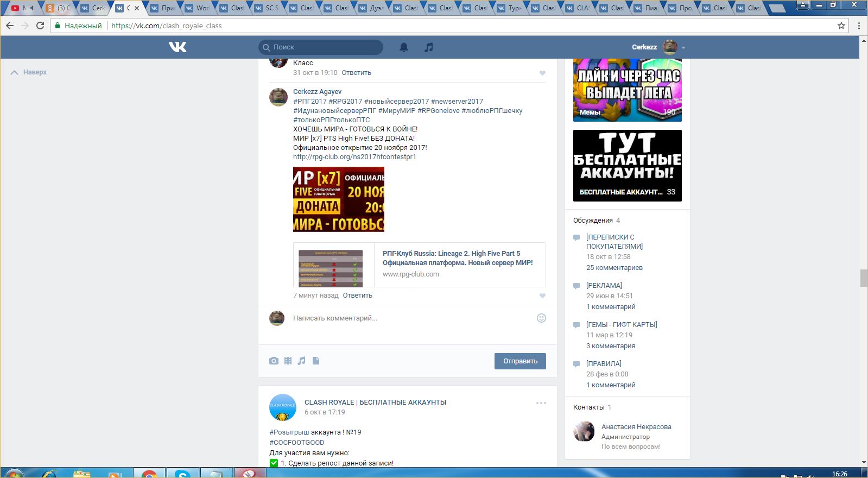
Task: Switch to the 'Турн' browser tab
Action: [509, 8]
